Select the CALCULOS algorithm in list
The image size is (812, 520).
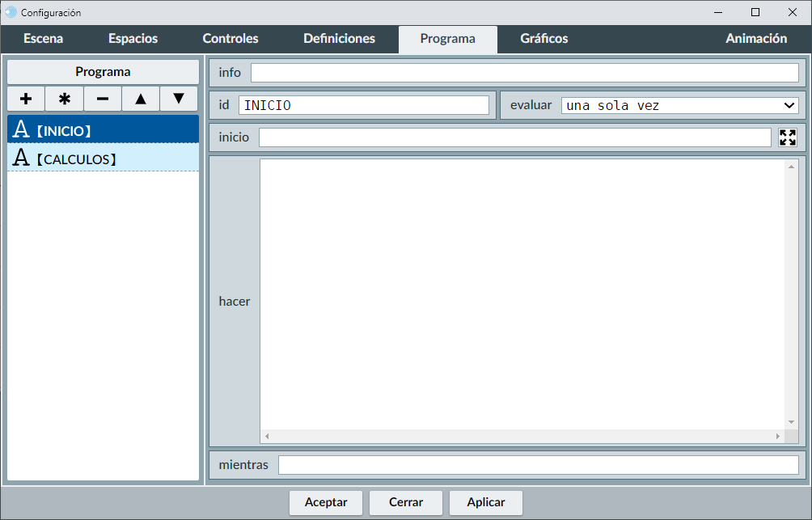coord(103,159)
